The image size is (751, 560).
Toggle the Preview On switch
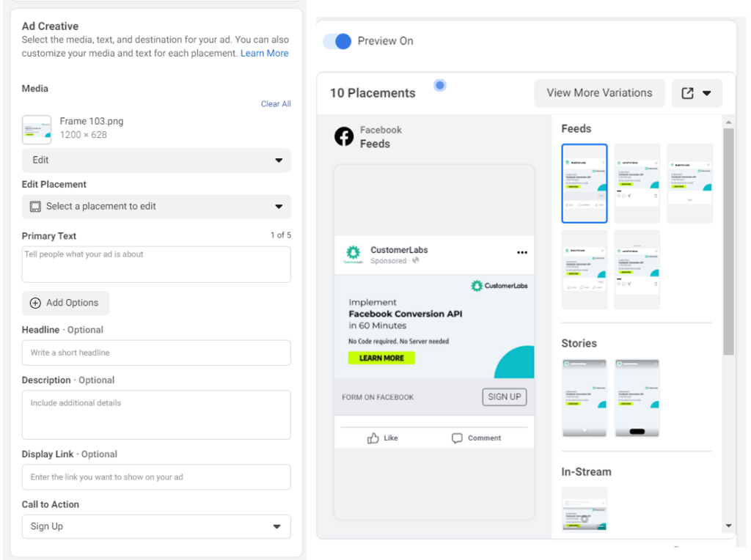[x=337, y=41]
